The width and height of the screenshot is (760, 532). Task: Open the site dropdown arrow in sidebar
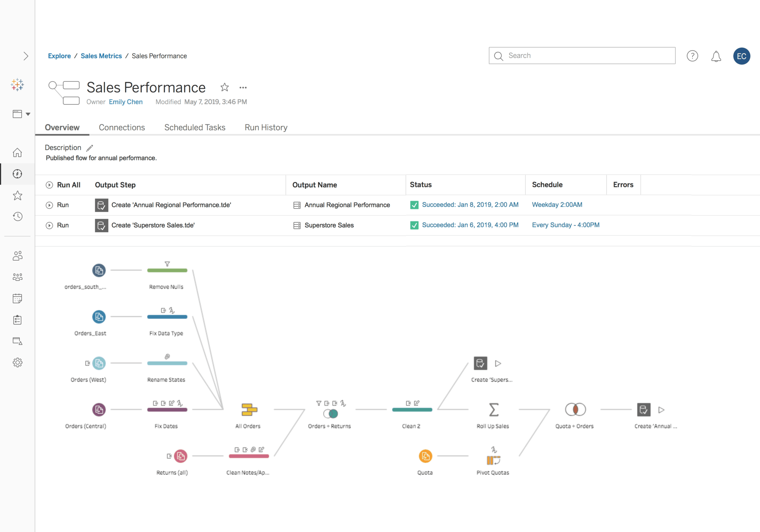pos(28,114)
